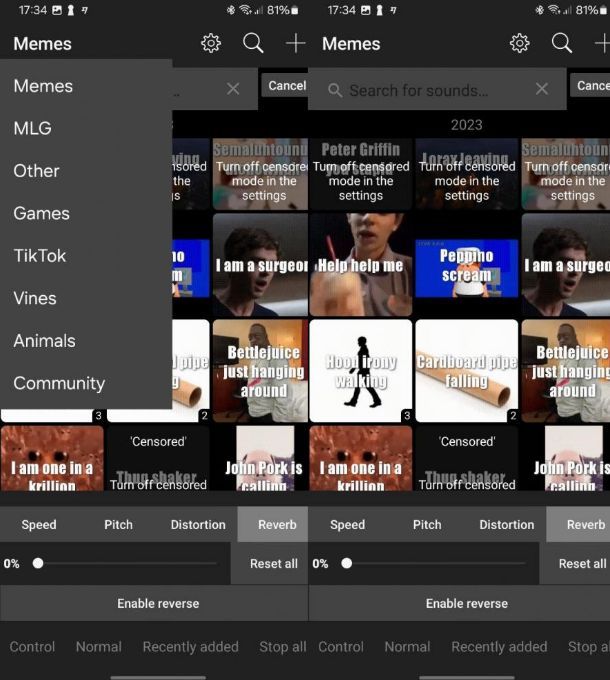
Task: Select Other from category menu
Action: pos(86,171)
